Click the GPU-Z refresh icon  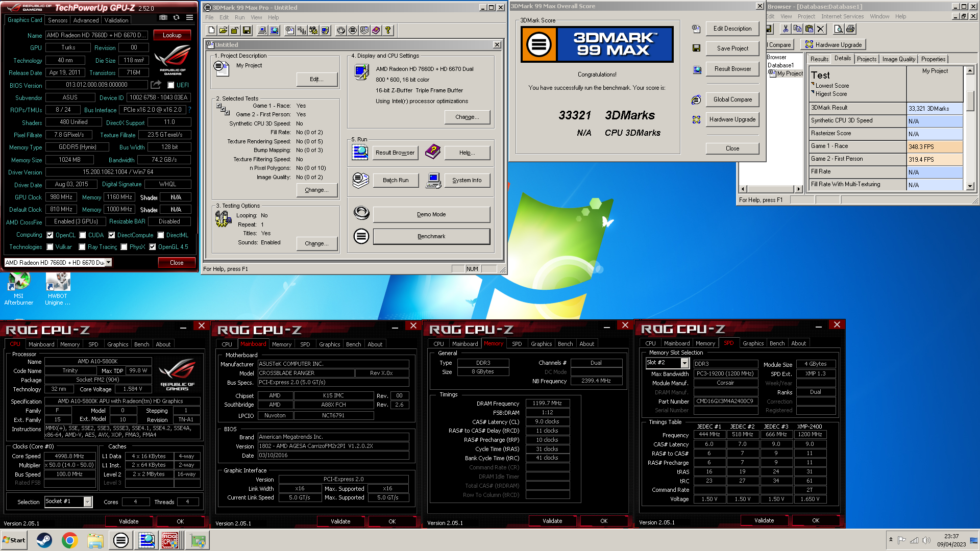tap(176, 18)
